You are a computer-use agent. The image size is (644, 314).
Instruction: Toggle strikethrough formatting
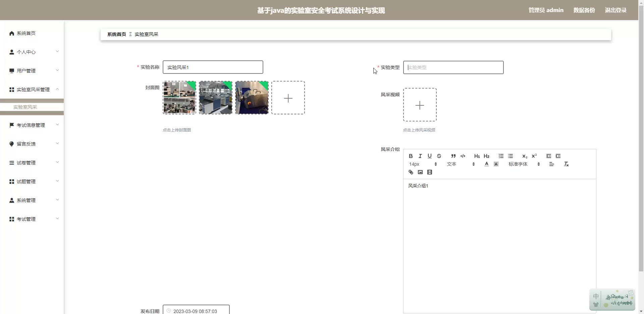coord(439,156)
